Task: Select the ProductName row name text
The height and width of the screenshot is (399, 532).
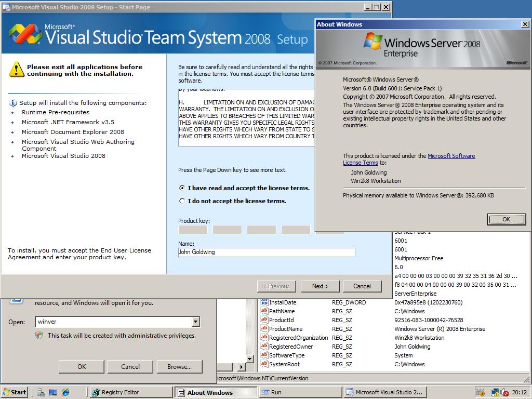Action: tap(286, 329)
